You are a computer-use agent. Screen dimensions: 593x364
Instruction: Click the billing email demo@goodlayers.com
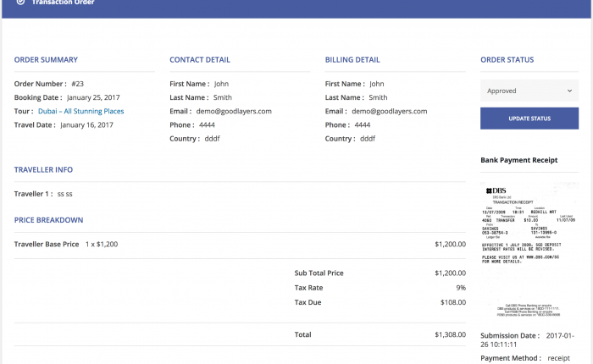point(389,111)
